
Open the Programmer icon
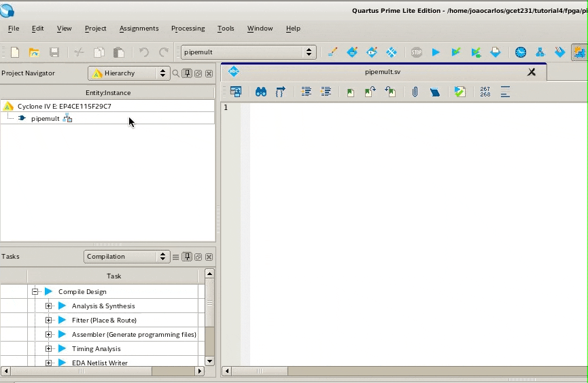560,52
